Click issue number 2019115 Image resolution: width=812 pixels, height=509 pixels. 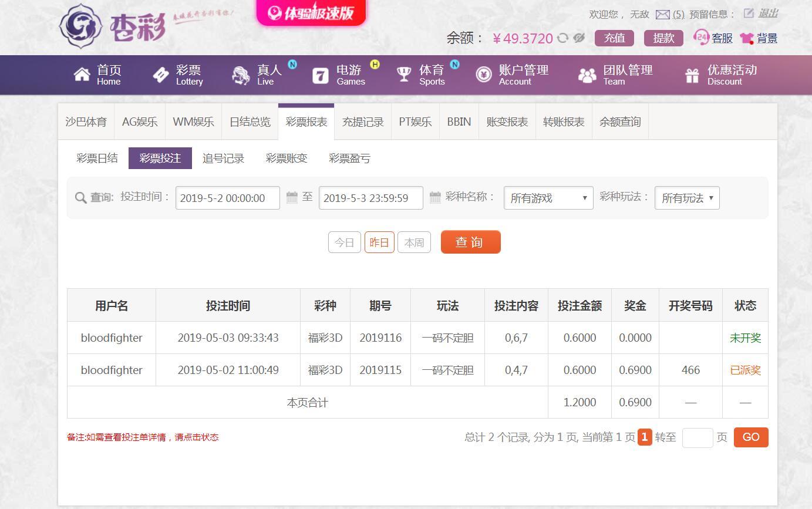coord(380,370)
